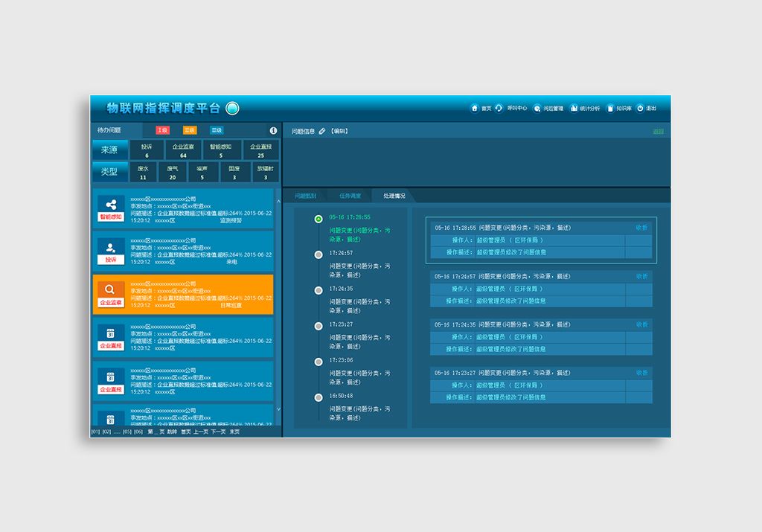Collapse the 05-16 17:24:57 record via 收折
762x532 pixels.
tap(641, 277)
